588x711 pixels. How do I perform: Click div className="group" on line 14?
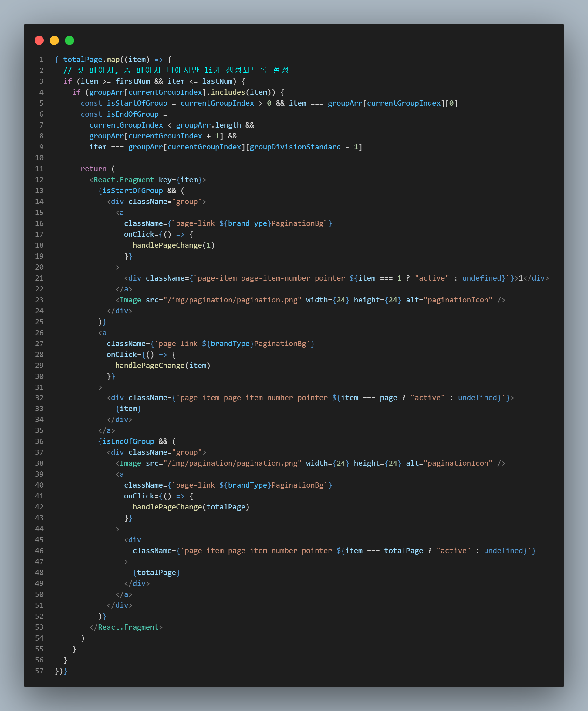[156, 202]
